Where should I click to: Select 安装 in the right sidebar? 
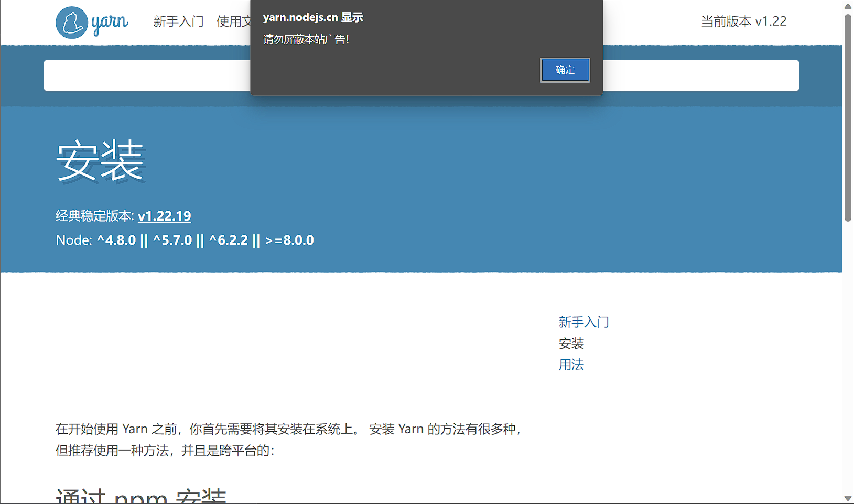coord(571,344)
